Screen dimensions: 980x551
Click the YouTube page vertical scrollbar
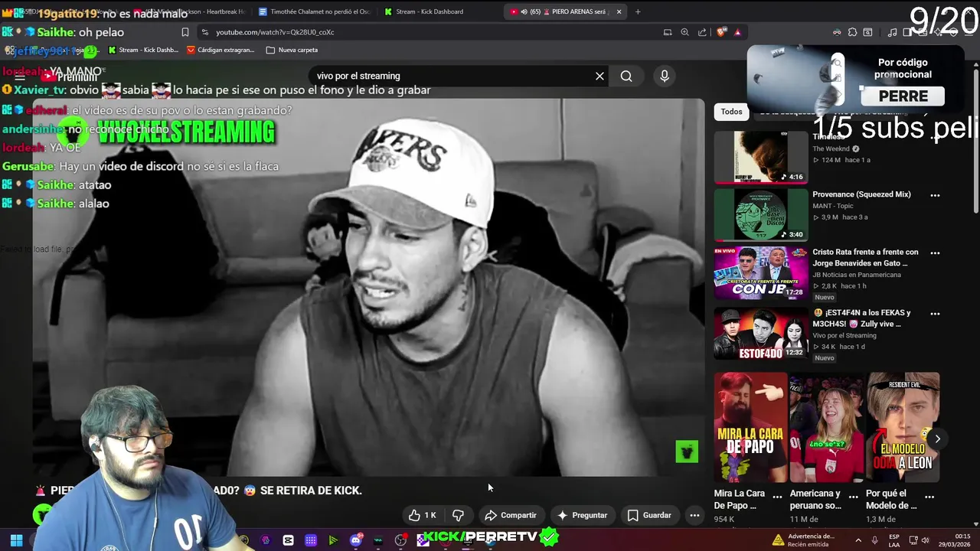(976, 142)
